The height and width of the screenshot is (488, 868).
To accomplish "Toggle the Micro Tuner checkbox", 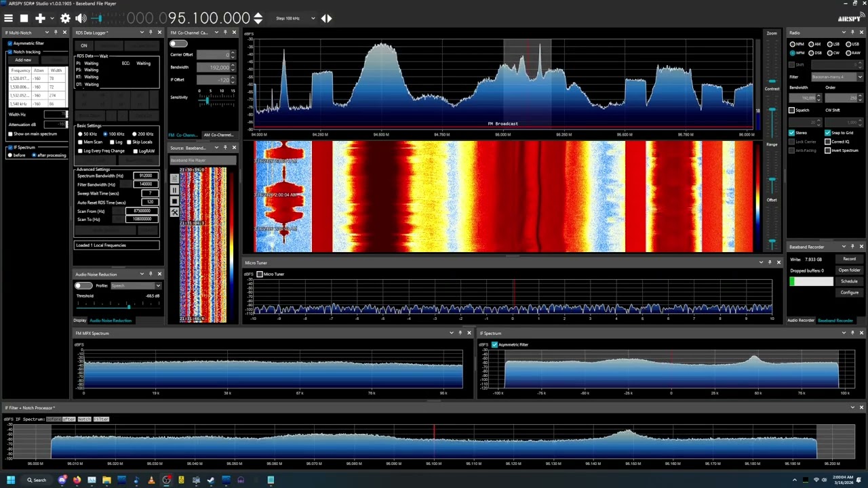I will pyautogui.click(x=260, y=274).
